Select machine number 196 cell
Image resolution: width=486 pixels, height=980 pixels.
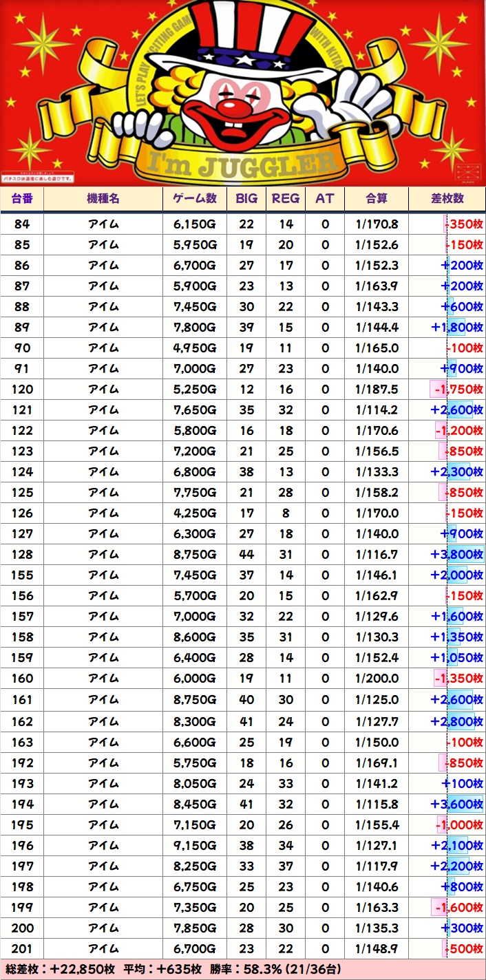coord(22,845)
